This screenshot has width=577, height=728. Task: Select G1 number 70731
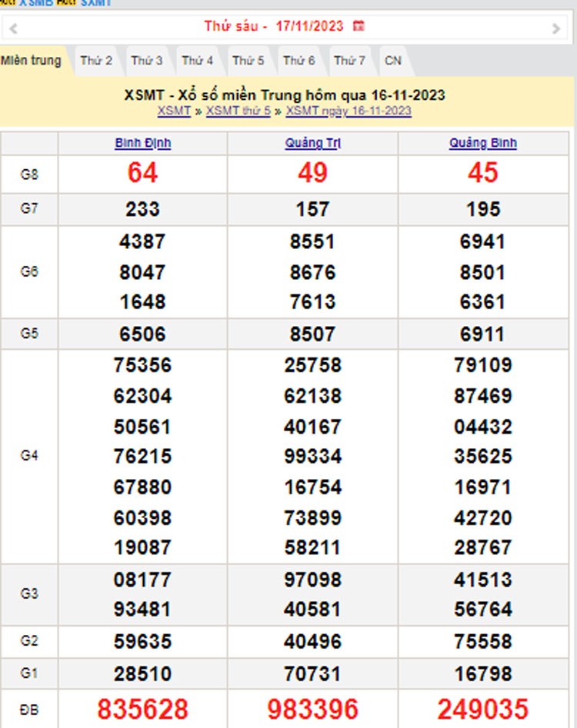[312, 674]
